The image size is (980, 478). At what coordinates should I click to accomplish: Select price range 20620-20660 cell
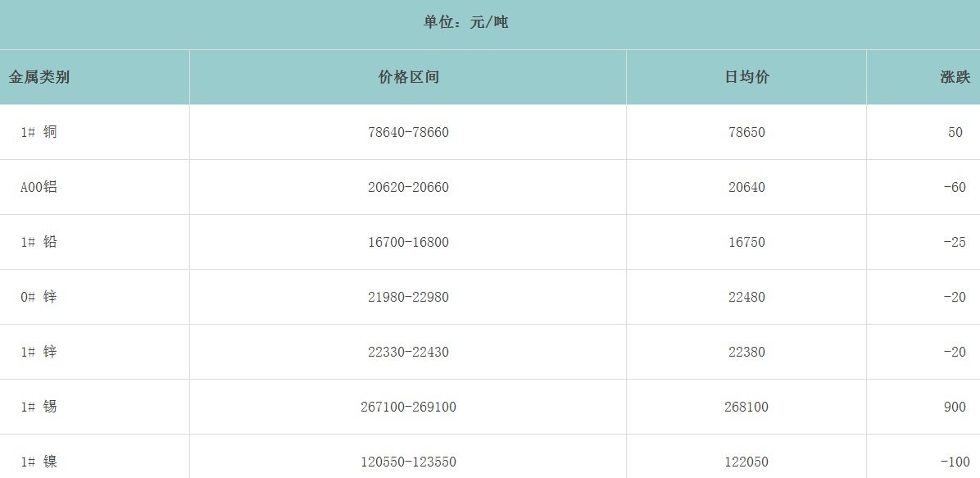click(408, 187)
